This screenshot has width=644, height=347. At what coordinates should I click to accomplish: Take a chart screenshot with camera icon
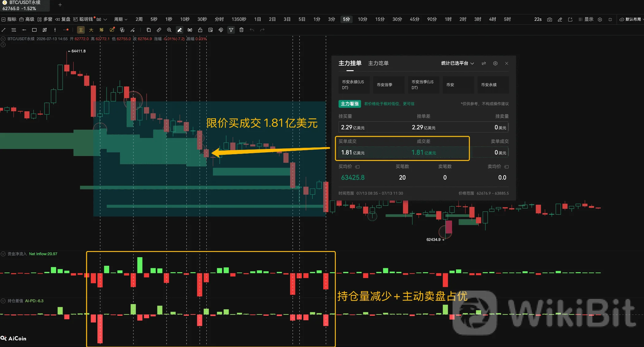[x=550, y=19]
